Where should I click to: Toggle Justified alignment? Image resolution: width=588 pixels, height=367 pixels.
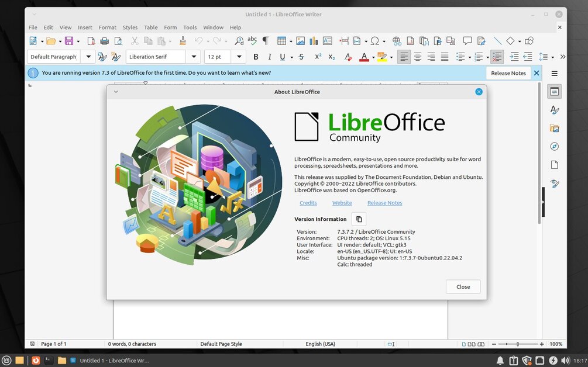point(445,57)
